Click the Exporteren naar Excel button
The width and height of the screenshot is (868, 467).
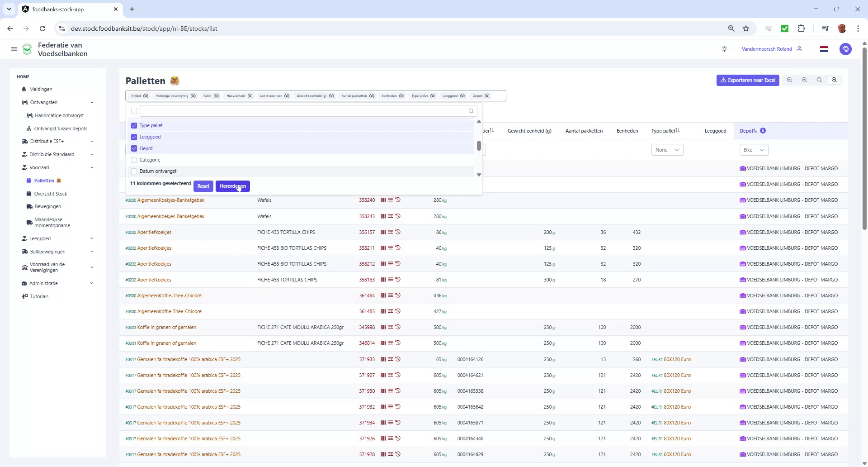point(748,80)
